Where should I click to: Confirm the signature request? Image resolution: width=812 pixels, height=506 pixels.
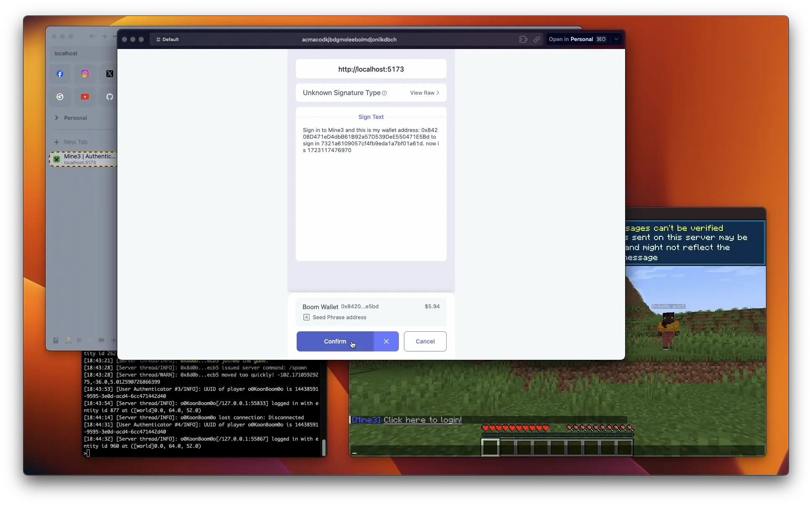coord(335,341)
